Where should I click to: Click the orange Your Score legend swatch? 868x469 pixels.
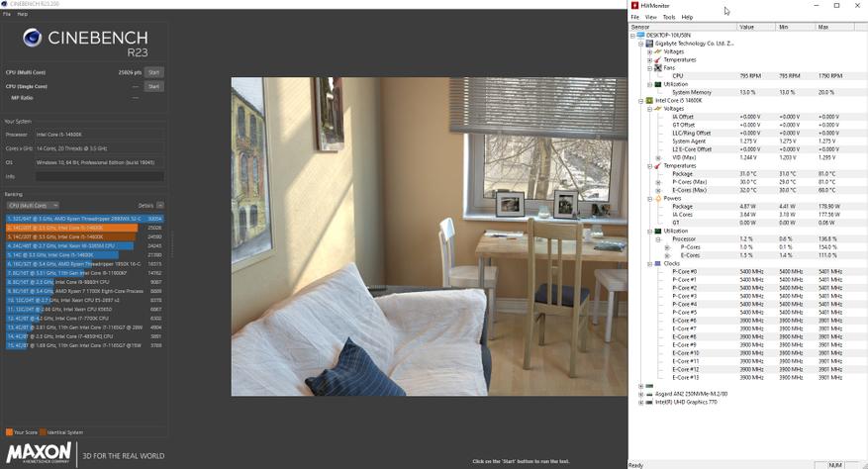pyautogui.click(x=9, y=432)
